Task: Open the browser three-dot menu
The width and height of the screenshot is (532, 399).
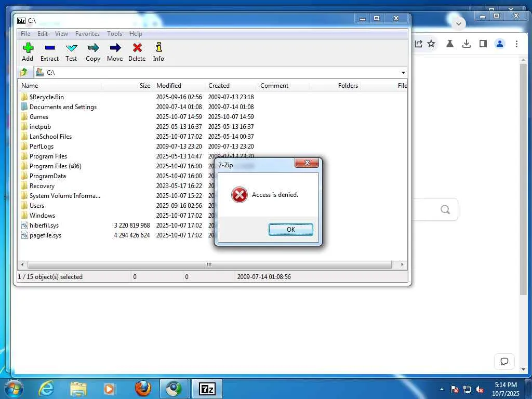Action: click(516, 44)
